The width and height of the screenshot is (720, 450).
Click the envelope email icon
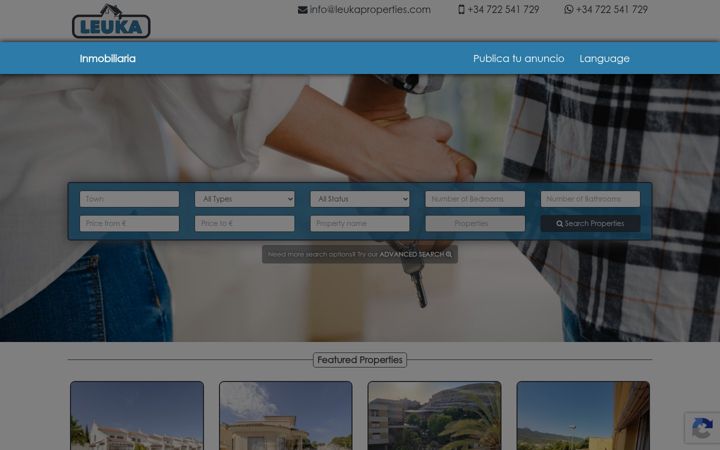coord(302,10)
